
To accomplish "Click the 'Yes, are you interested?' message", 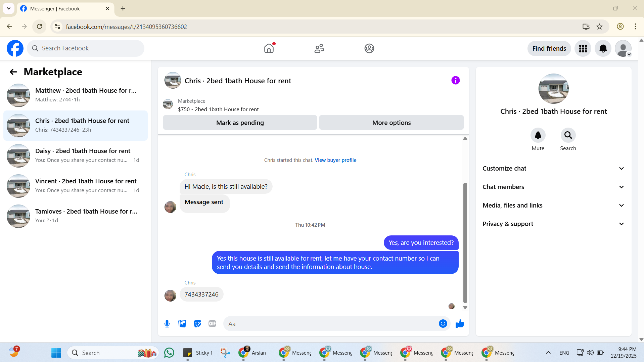I will (x=421, y=243).
